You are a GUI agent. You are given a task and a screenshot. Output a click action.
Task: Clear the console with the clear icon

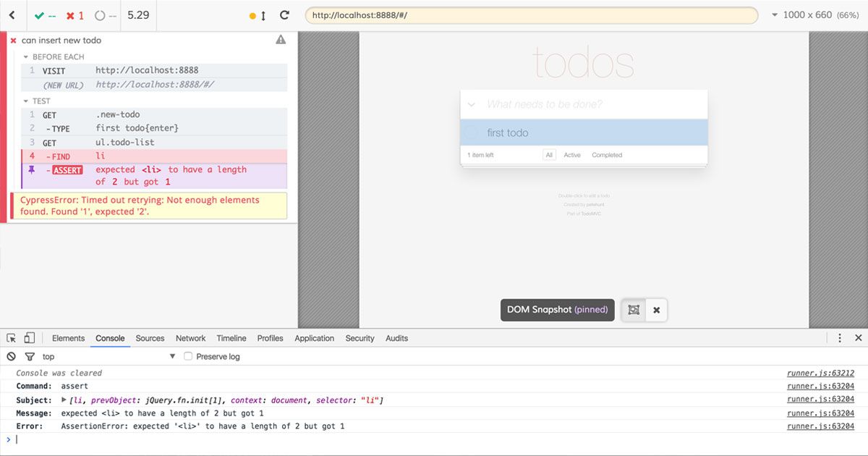(x=12, y=356)
